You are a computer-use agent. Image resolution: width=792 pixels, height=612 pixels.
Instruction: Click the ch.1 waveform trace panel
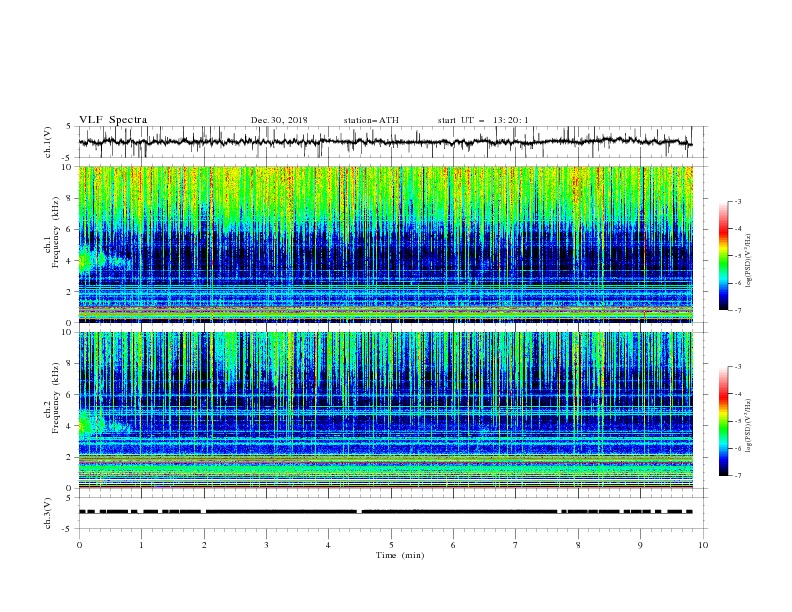(x=392, y=142)
